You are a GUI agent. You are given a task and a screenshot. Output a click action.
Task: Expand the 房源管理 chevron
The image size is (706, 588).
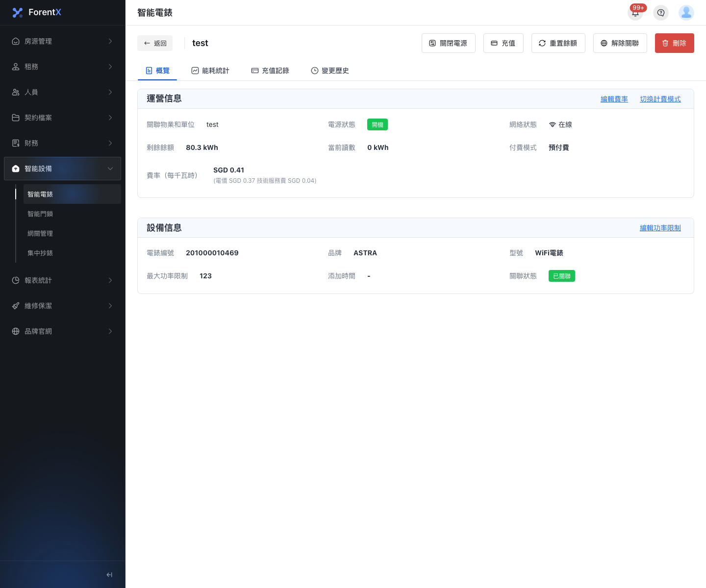click(x=110, y=41)
